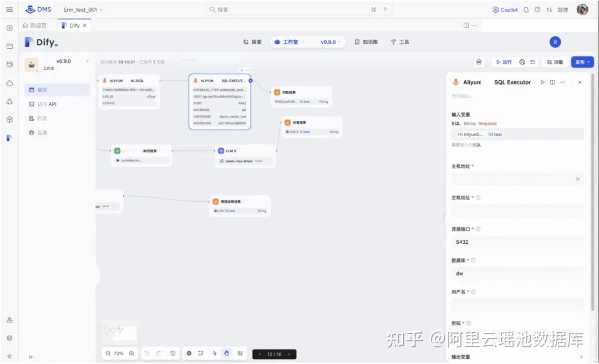This screenshot has height=364, width=599.
Task: Click the add node plus icon in bottom toolbar
Action: [x=189, y=353]
